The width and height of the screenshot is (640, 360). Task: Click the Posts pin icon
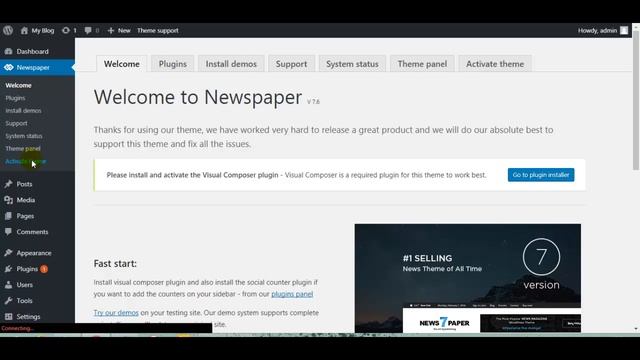9,184
